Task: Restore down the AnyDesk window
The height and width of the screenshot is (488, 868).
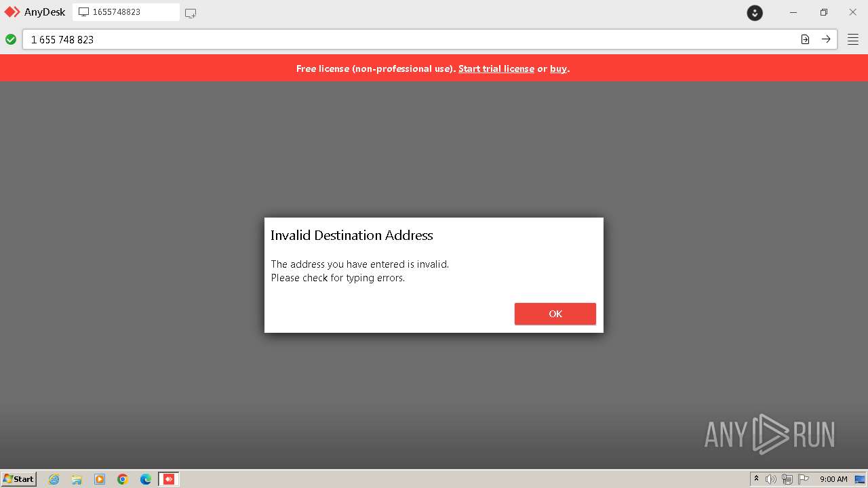Action: tap(823, 12)
